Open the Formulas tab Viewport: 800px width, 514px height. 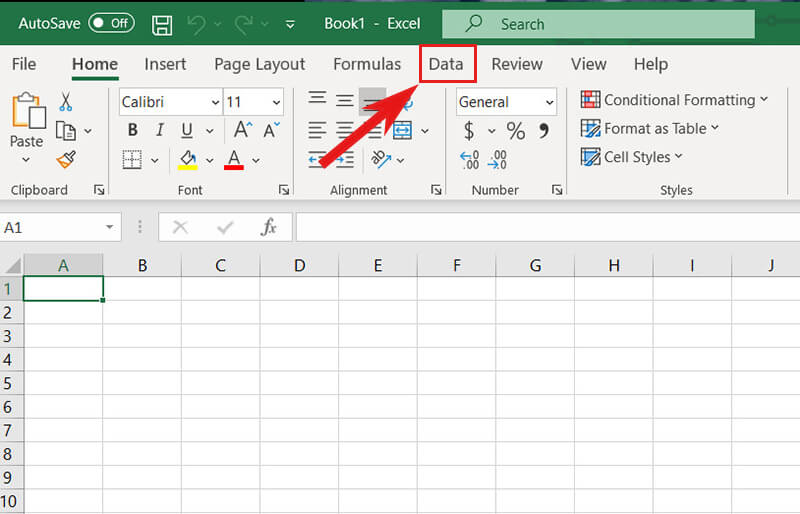tap(367, 64)
